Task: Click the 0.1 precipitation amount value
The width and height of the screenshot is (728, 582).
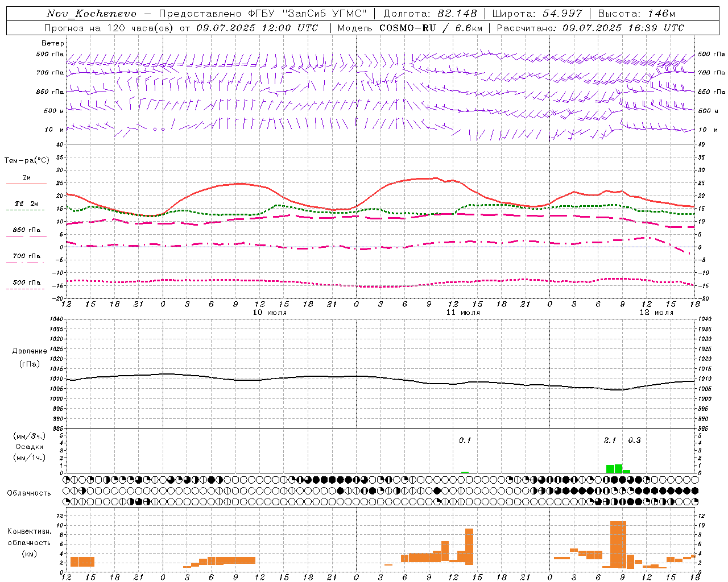Action: click(465, 440)
